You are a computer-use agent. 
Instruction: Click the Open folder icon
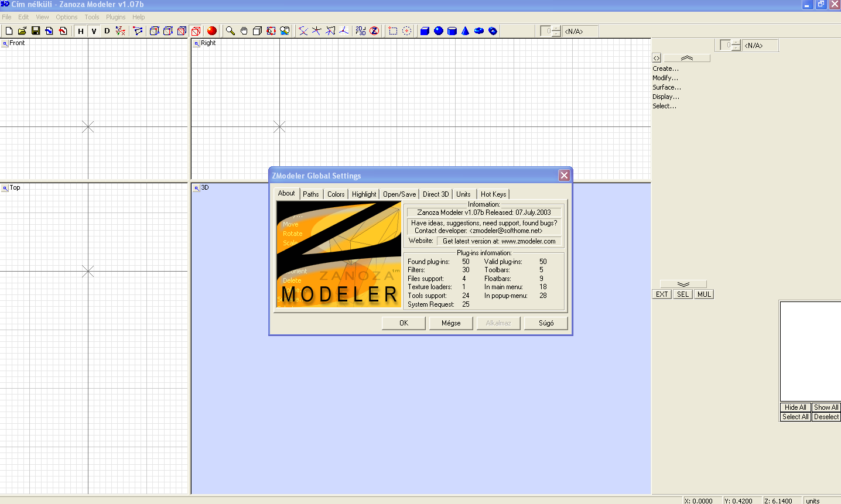22,31
